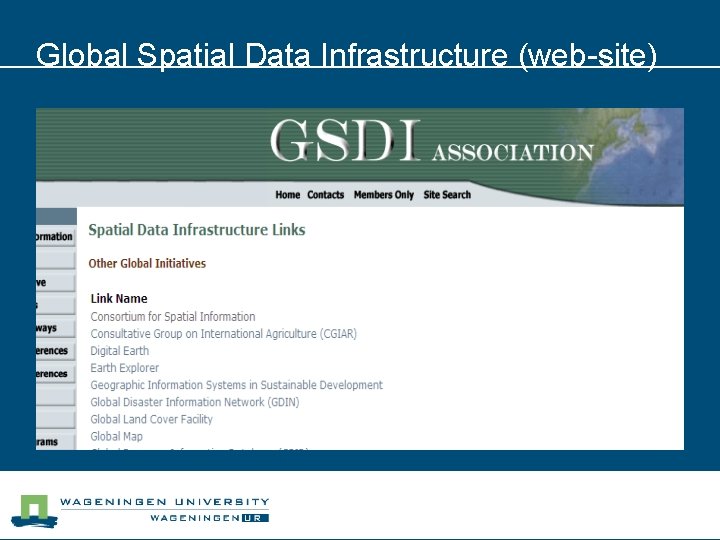Open Consortium for Spatial Information link

[x=173, y=317]
